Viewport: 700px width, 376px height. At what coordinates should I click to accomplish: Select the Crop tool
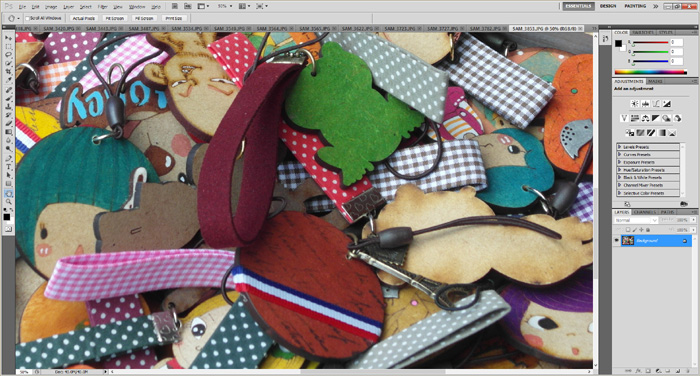coord(8,71)
